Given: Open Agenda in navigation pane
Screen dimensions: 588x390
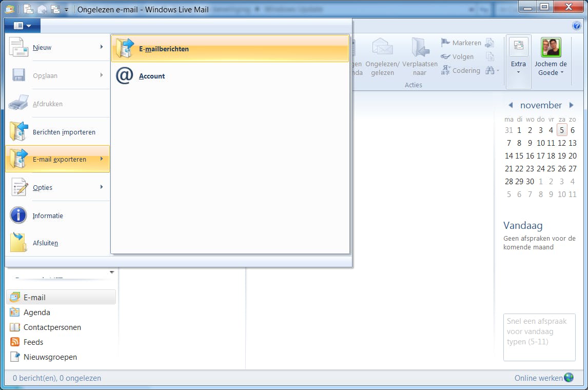Looking at the screenshot, I should [37, 312].
